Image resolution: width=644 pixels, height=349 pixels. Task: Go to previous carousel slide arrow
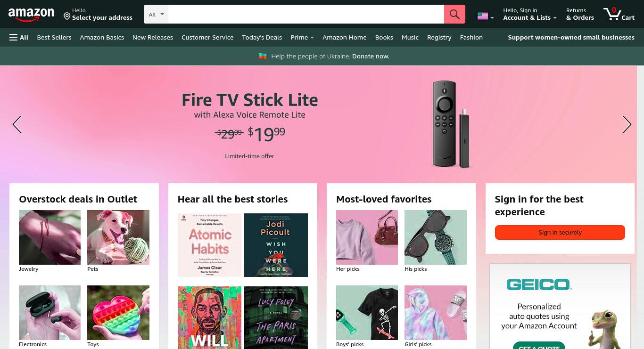point(17,124)
